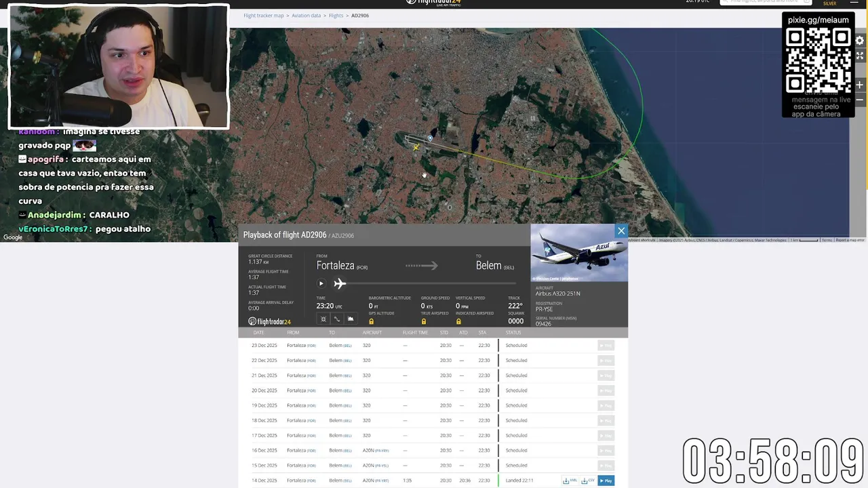The width and height of the screenshot is (868, 488).
Task: Click the STATUS column header
Action: click(x=513, y=333)
